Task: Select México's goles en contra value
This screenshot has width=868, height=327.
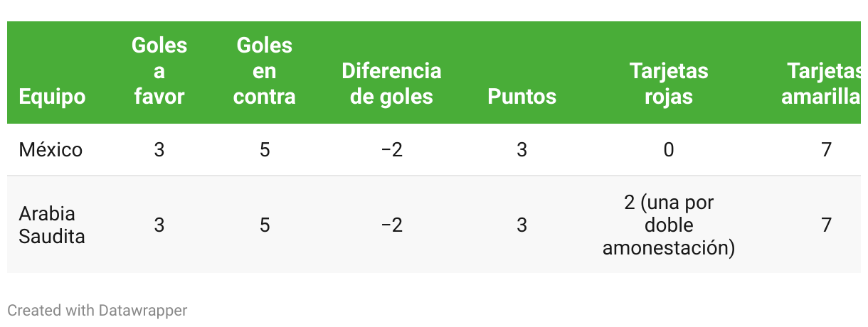Action: (x=265, y=150)
